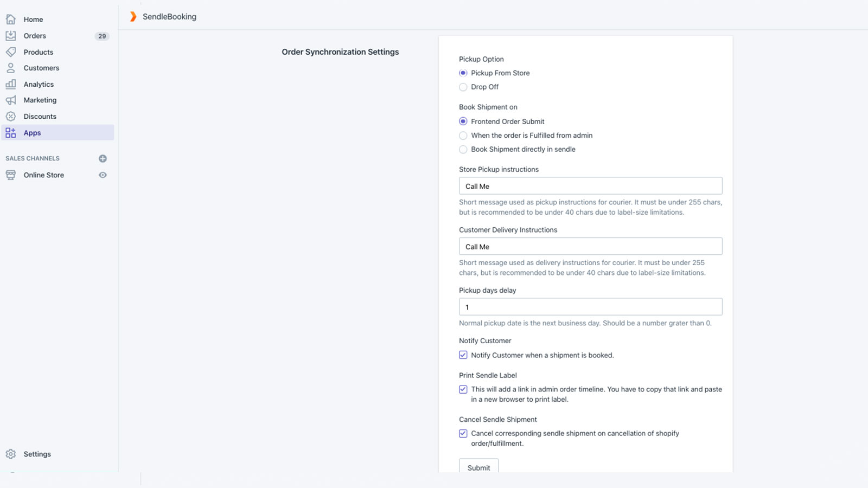Screen dimensions: 868x488
Task: Select Drop Off radio option
Action: tap(463, 87)
